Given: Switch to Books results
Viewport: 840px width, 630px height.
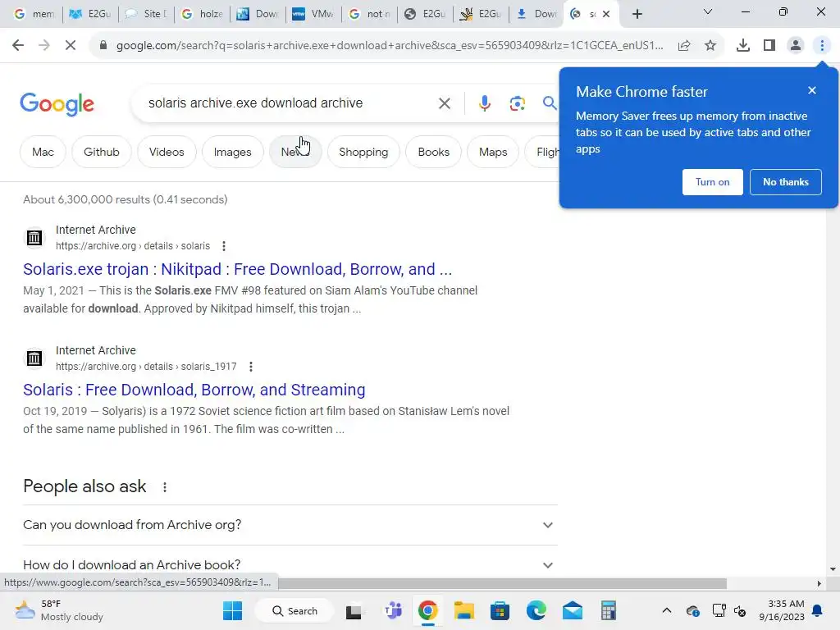Looking at the screenshot, I should (433, 152).
